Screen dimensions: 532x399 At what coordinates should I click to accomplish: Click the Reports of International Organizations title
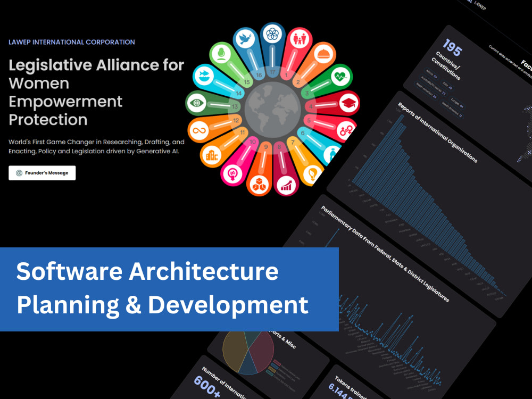pos(438,132)
